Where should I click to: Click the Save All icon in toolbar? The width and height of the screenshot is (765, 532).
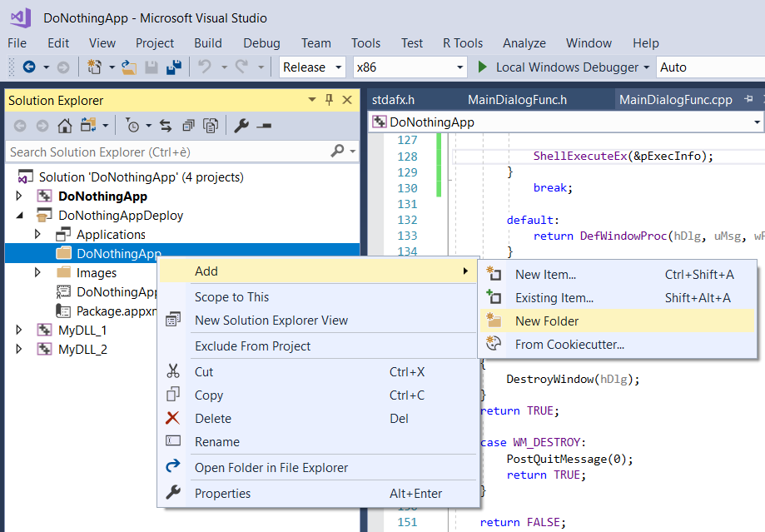(x=174, y=67)
